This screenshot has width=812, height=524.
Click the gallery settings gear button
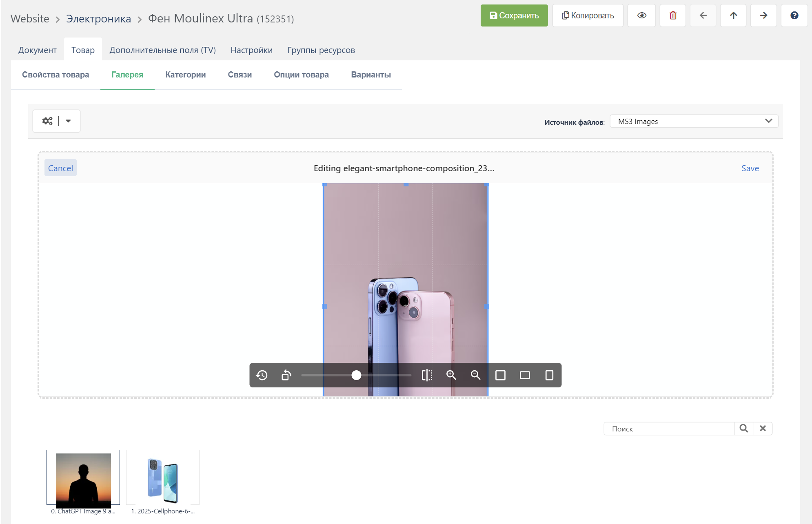47,121
